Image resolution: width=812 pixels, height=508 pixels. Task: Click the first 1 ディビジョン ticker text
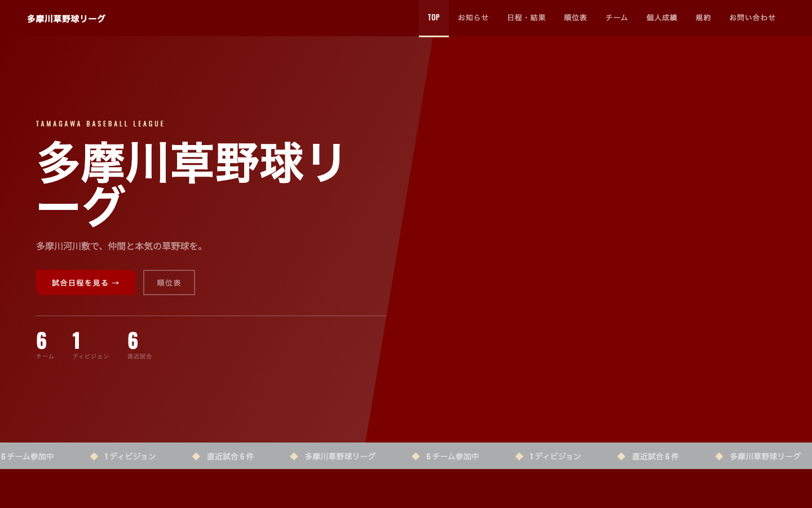point(130,456)
